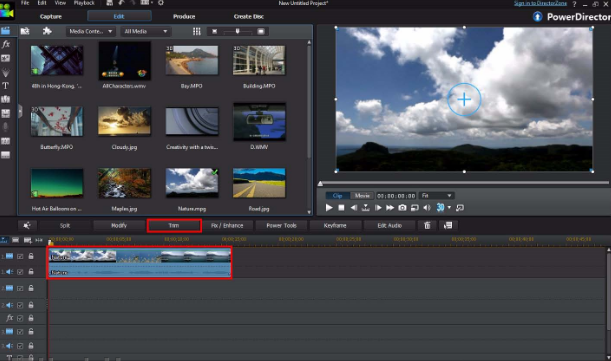Viewport: 611px width, 361px height.
Task: Click the fast forward button
Action: (x=390, y=208)
